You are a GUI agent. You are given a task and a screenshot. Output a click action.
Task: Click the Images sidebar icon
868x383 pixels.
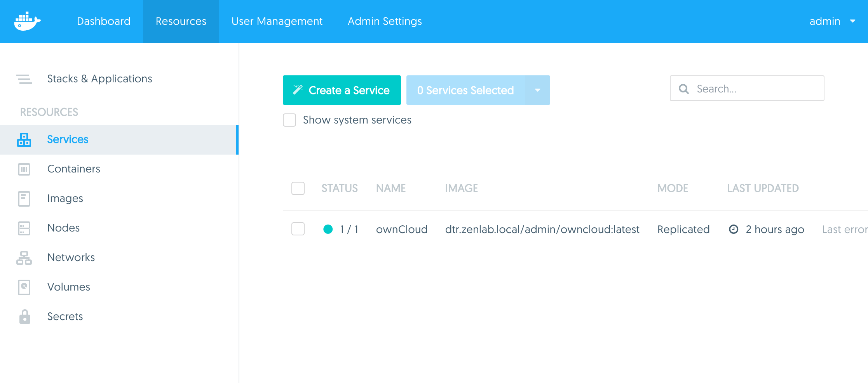[24, 199]
